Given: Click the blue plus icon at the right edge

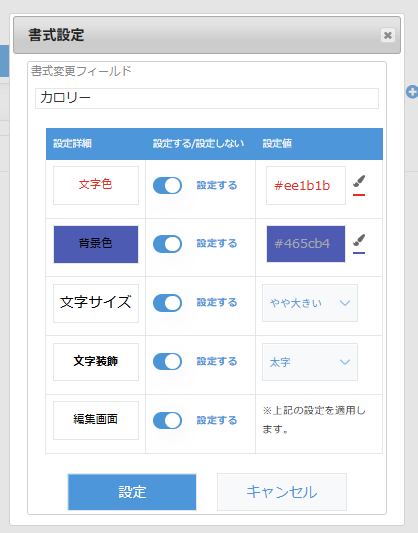Looking at the screenshot, I should point(412,92).
